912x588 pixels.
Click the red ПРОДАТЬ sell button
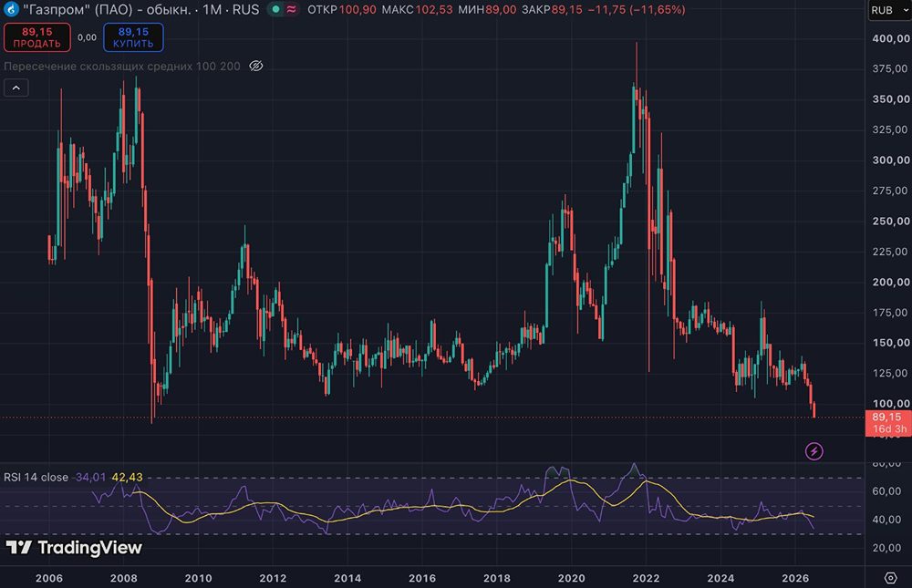point(37,37)
